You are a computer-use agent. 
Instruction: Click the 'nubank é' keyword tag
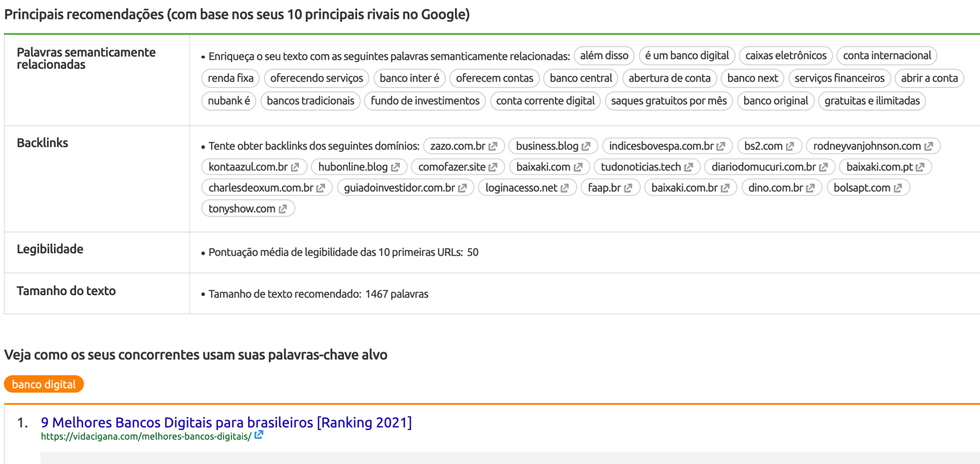tap(229, 101)
